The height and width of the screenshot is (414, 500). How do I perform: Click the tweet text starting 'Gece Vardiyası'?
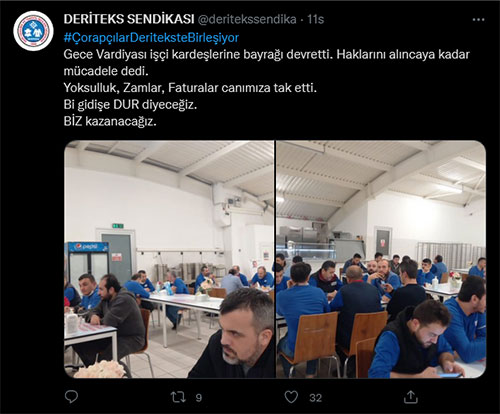266,62
